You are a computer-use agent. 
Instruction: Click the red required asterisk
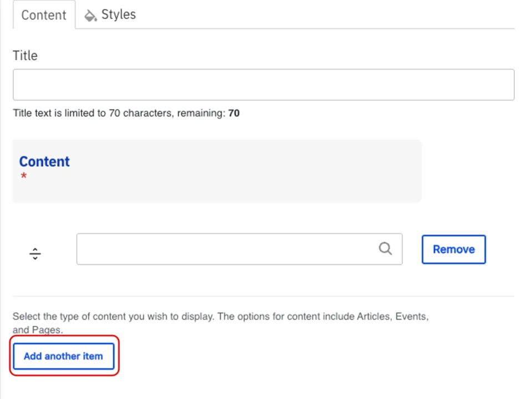click(x=24, y=177)
